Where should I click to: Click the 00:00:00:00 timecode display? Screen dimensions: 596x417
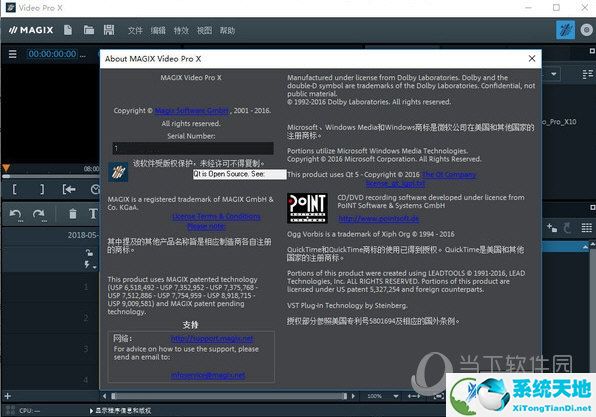[52, 54]
